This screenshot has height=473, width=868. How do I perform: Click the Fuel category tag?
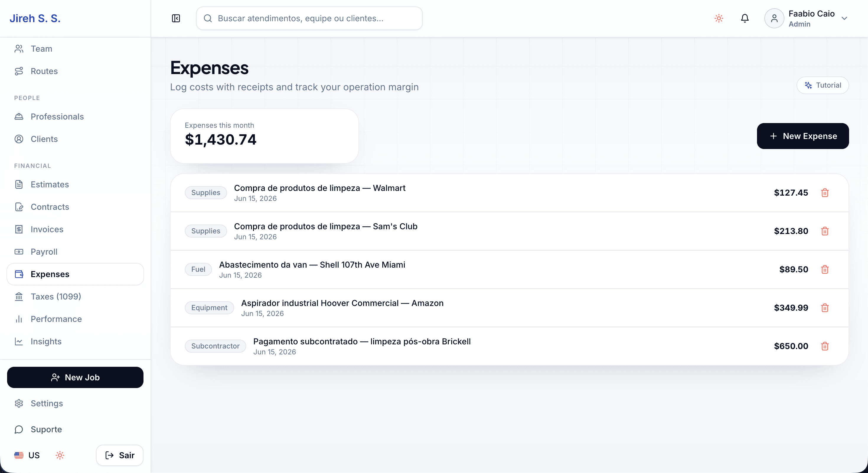(198, 269)
